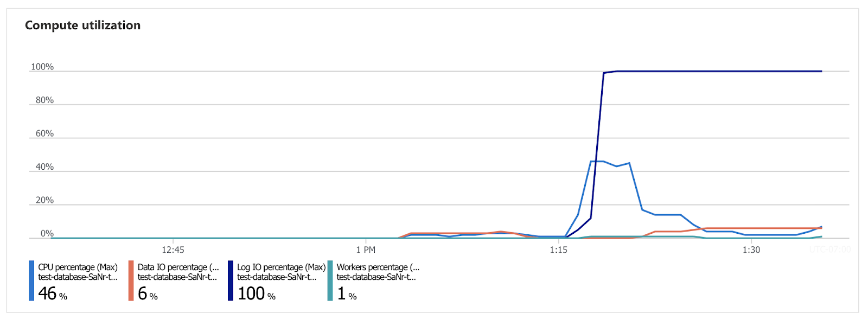Click the blue CPU percentage legend swatch
The image size is (868, 320).
click(31, 280)
